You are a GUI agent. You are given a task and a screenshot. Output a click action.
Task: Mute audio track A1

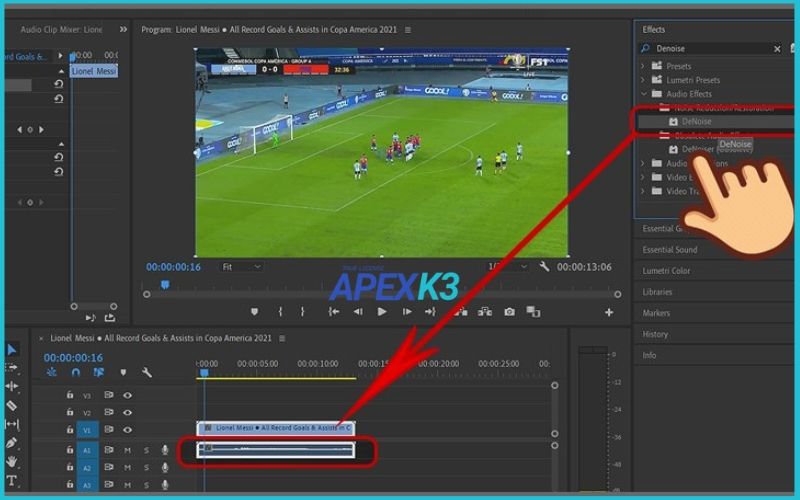[x=127, y=450]
